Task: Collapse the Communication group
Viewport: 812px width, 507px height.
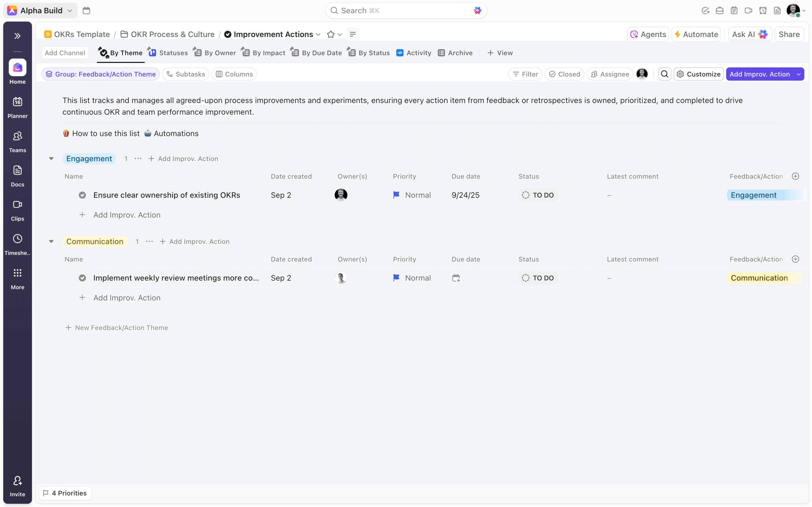Action: point(51,241)
